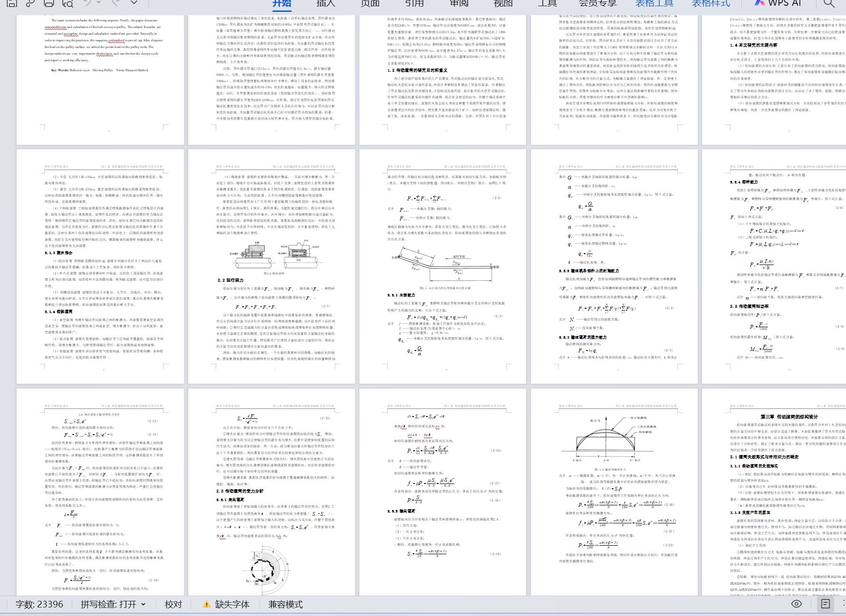
Task: Click the print icon in quick access toolbar
Action: point(48,3)
